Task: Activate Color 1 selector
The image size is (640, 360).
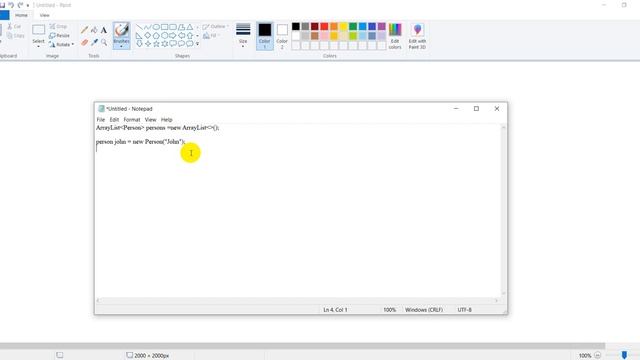Action: 264,36
